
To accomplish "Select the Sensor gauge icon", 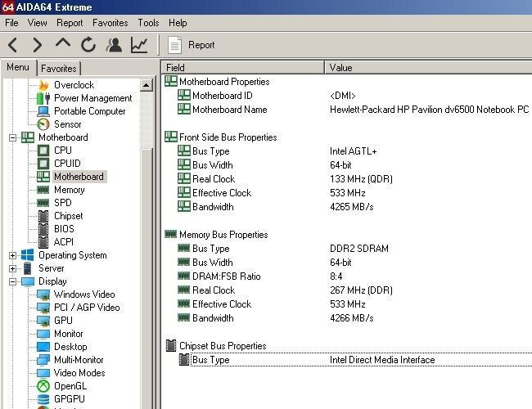I will (43, 124).
